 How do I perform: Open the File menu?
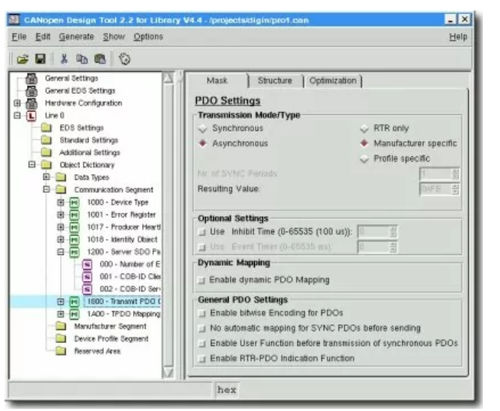pos(19,36)
